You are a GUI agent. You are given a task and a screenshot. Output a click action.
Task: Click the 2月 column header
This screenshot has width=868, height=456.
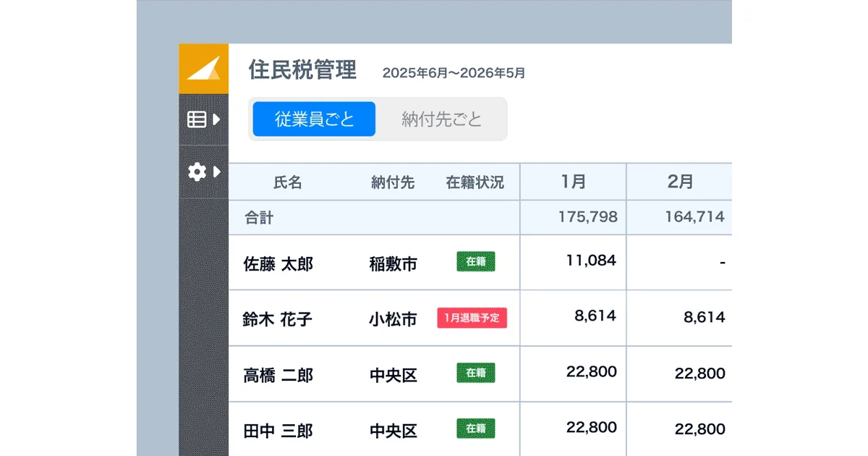pos(678,182)
